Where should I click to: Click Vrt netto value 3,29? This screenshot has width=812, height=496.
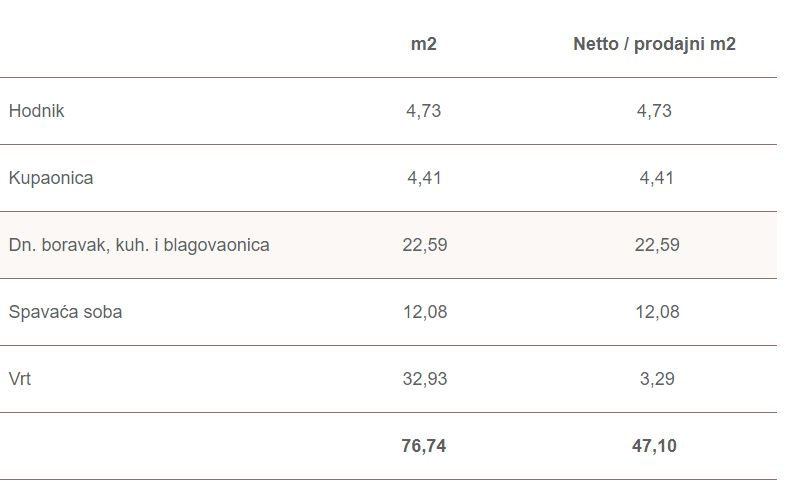point(657,379)
